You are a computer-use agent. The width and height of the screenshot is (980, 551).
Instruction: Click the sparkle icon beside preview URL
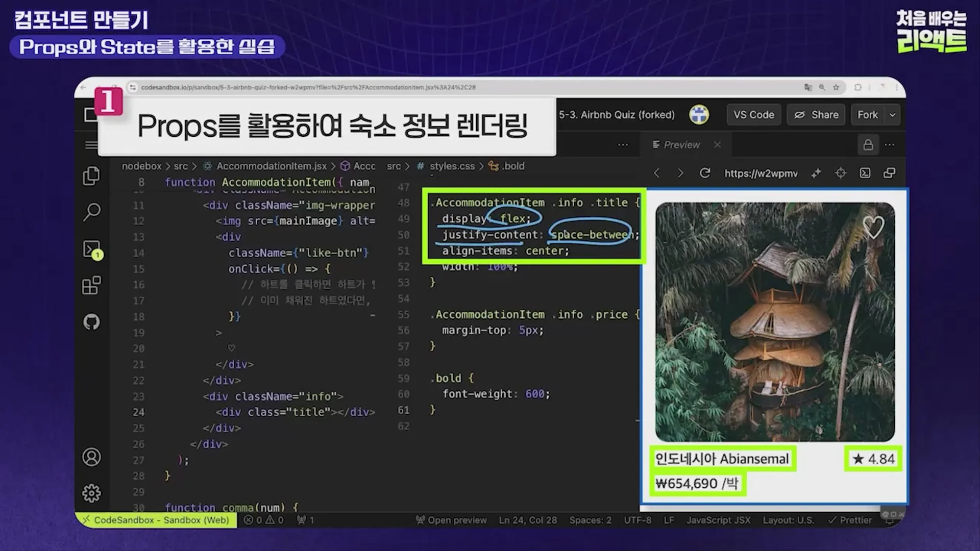click(x=816, y=173)
